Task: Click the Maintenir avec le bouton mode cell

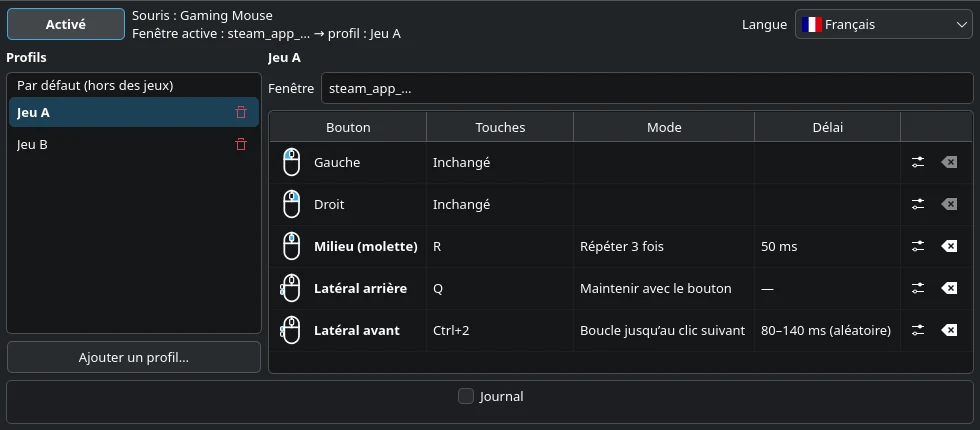Action: (664, 288)
